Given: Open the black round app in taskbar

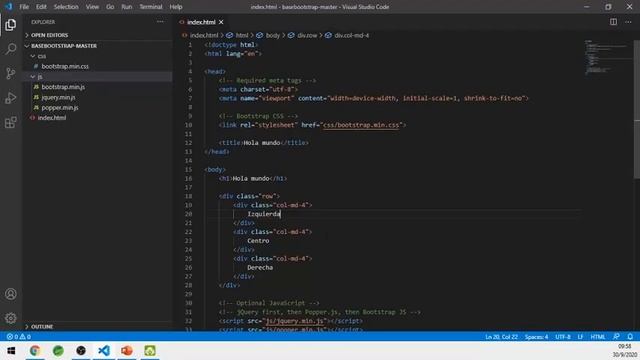Looking at the screenshot, I should point(81,351).
